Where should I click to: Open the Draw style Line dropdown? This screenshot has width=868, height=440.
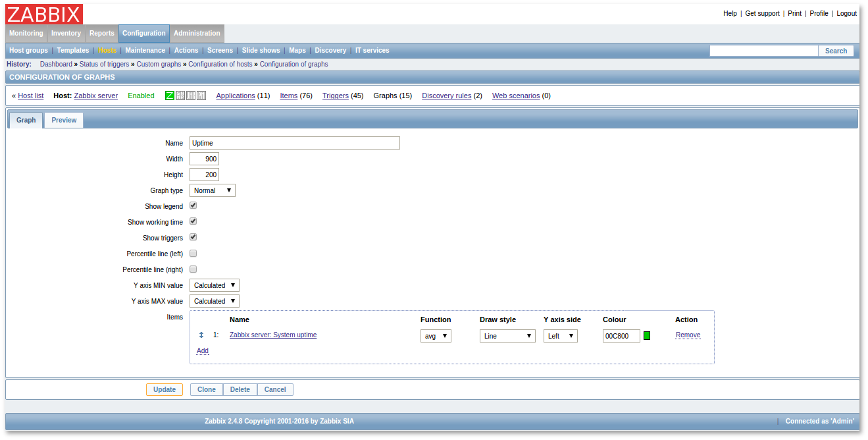point(507,336)
